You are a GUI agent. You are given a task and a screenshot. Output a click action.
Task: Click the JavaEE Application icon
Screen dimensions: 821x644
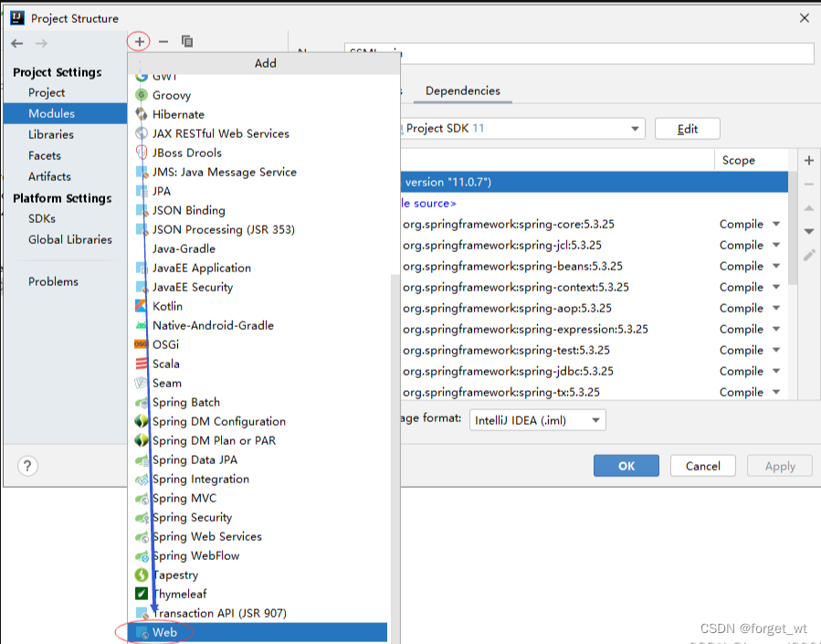pyautogui.click(x=142, y=268)
